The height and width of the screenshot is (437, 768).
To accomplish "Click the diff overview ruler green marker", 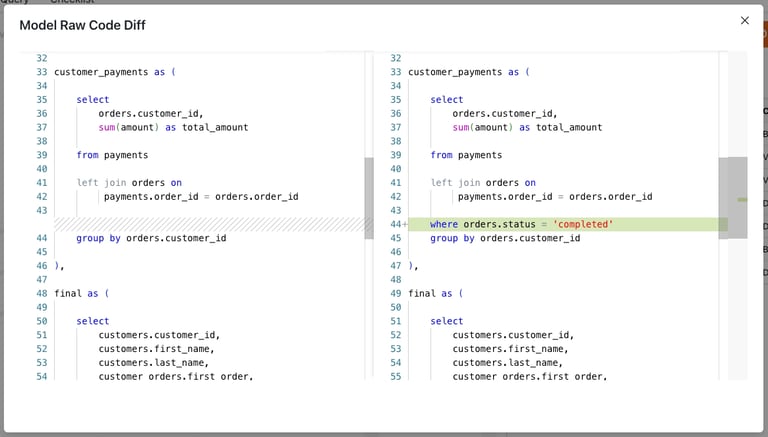I will [743, 199].
